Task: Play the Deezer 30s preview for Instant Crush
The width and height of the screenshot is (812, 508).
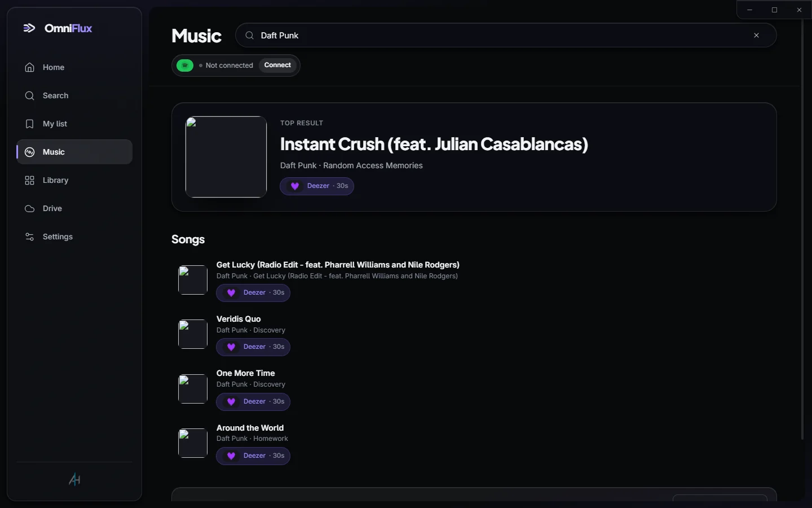Action: click(x=317, y=186)
